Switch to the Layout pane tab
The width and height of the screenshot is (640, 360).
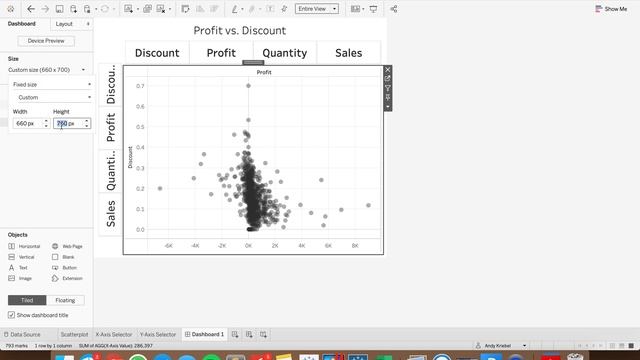(64, 24)
